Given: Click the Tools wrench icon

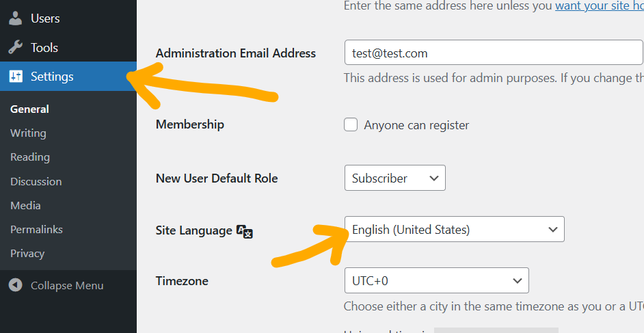Looking at the screenshot, I should 15,48.
